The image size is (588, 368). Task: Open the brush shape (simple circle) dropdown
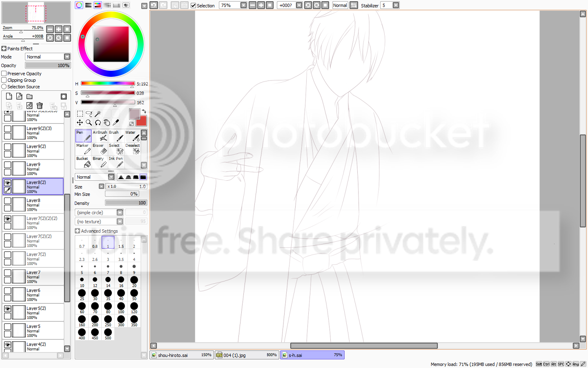pos(99,213)
